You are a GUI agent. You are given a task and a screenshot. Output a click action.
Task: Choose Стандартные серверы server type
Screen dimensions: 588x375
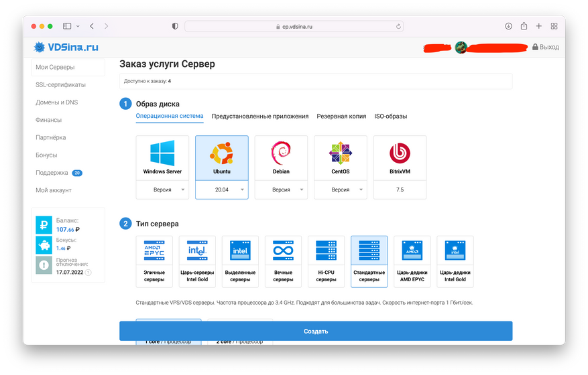[369, 261]
